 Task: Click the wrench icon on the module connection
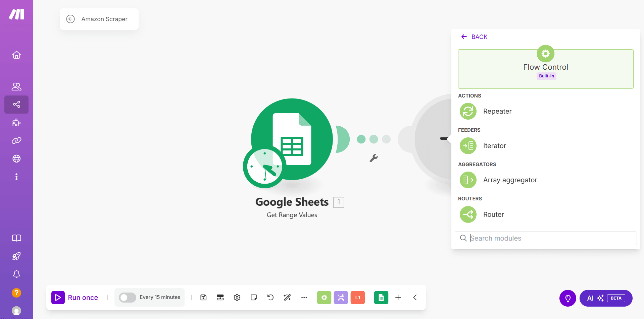(x=374, y=158)
